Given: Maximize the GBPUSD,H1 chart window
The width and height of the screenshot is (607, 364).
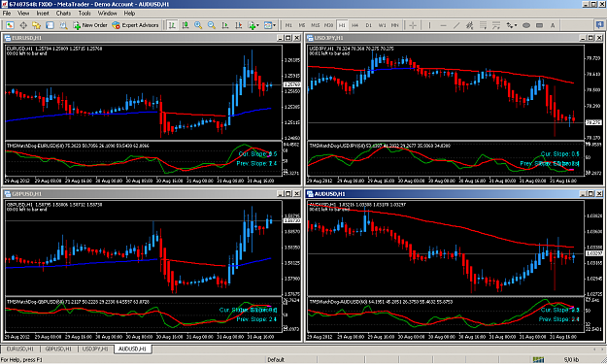Looking at the screenshot, I should (288, 194).
